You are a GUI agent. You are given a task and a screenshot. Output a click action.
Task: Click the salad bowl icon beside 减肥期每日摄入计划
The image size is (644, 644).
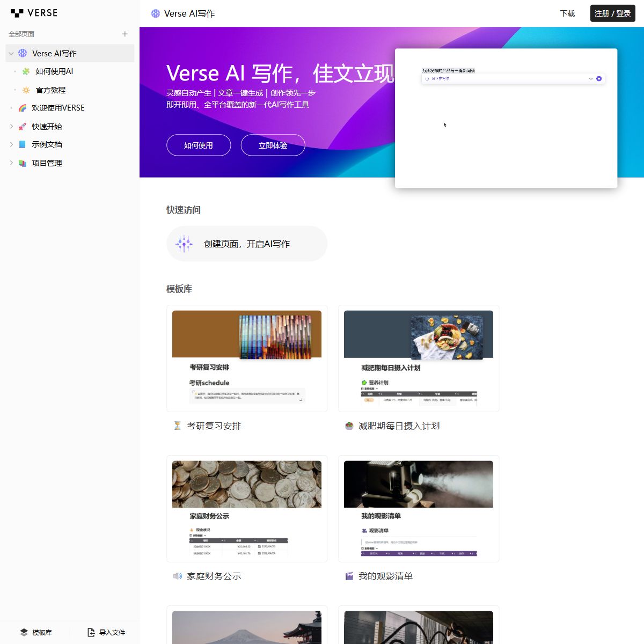pos(349,426)
